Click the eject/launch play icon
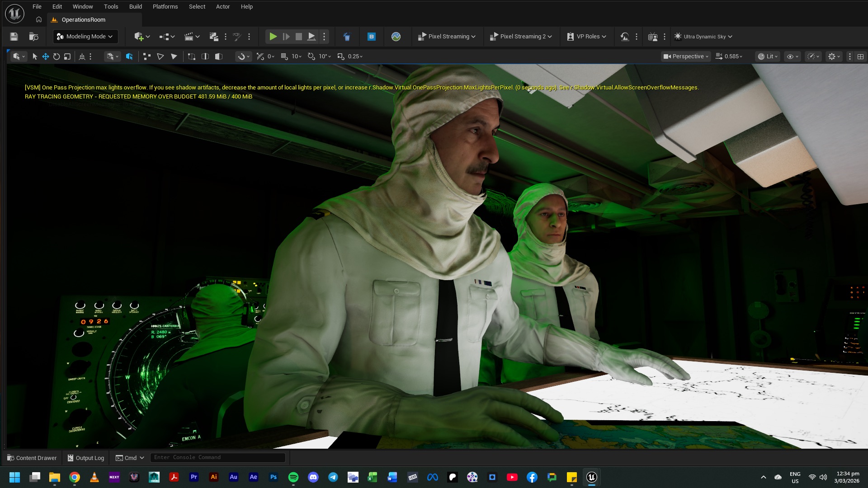Image resolution: width=868 pixels, height=488 pixels. point(311,37)
